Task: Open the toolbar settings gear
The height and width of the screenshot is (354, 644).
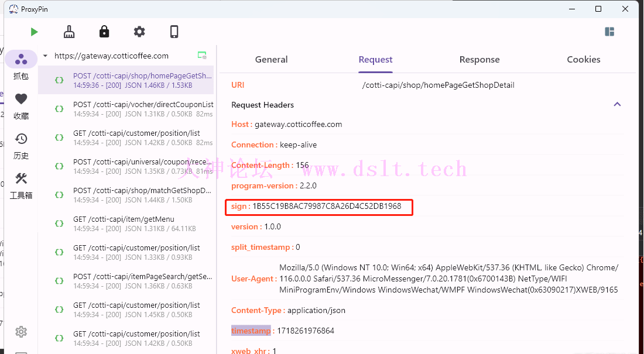Action: [139, 32]
